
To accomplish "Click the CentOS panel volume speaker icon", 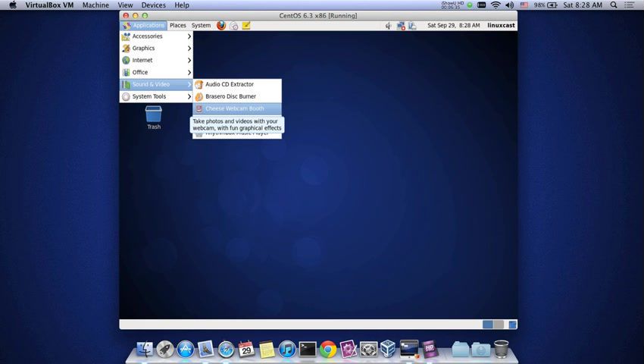I will (x=388, y=26).
